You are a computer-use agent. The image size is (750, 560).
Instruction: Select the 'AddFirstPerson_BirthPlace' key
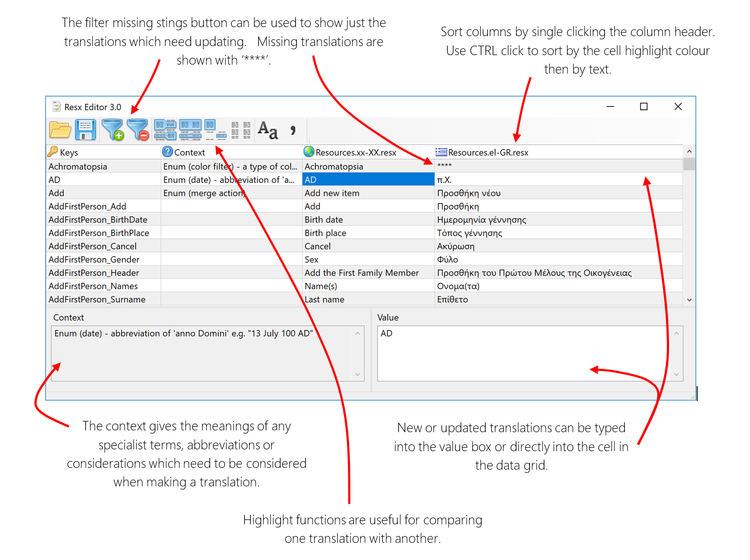(103, 233)
